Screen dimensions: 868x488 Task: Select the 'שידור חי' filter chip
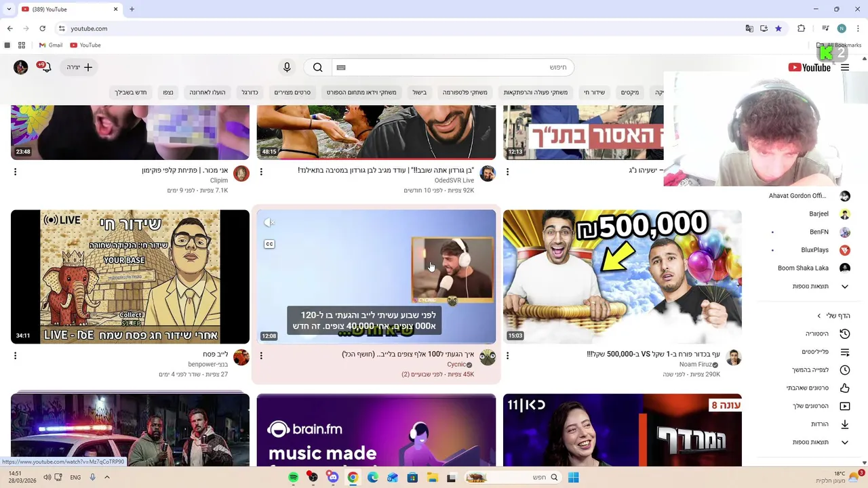pos(594,92)
